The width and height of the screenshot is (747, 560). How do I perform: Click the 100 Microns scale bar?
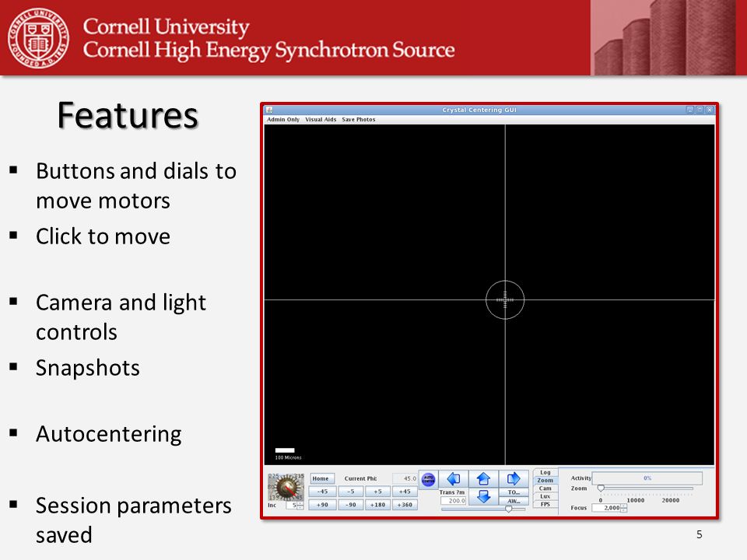[285, 450]
